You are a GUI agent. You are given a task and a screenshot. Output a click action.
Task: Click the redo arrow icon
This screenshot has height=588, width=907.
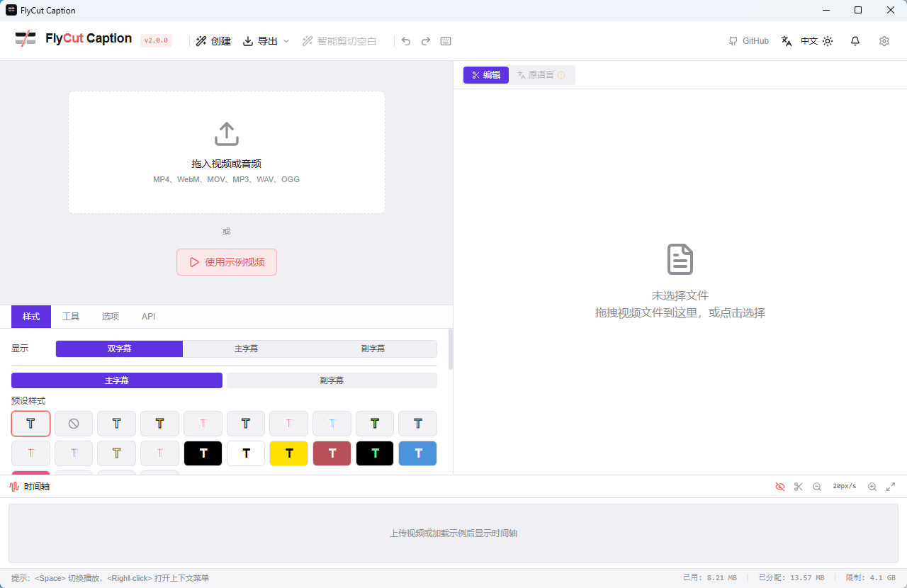[426, 41]
